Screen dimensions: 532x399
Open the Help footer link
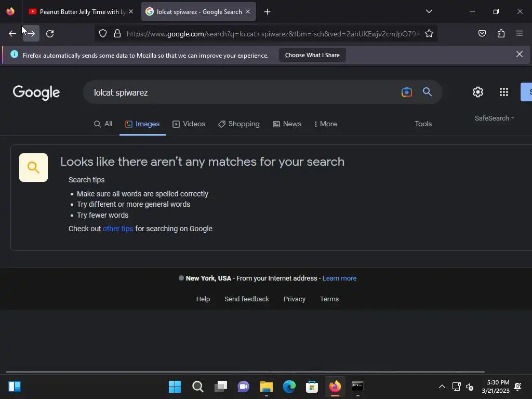pos(203,299)
